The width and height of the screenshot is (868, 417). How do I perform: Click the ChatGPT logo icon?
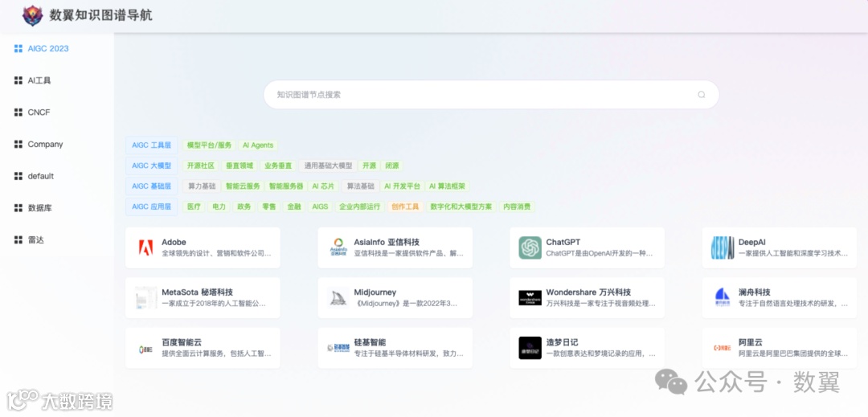pos(530,247)
